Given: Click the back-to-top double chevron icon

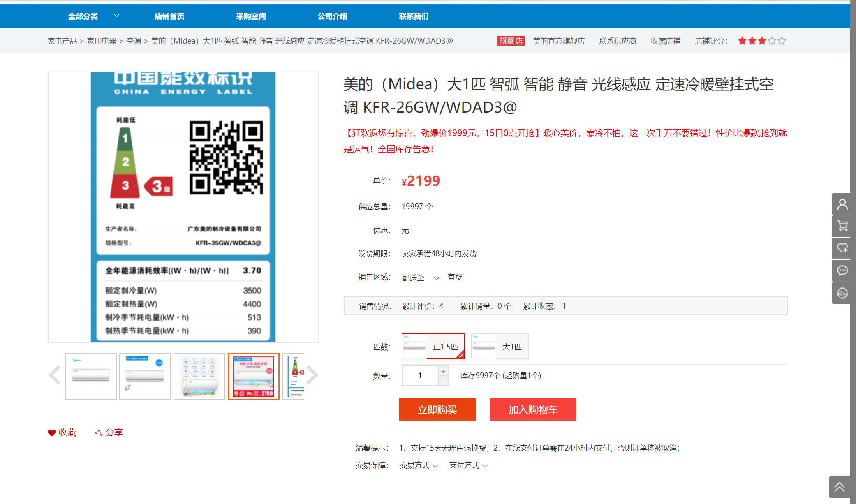Looking at the screenshot, I should [840, 487].
